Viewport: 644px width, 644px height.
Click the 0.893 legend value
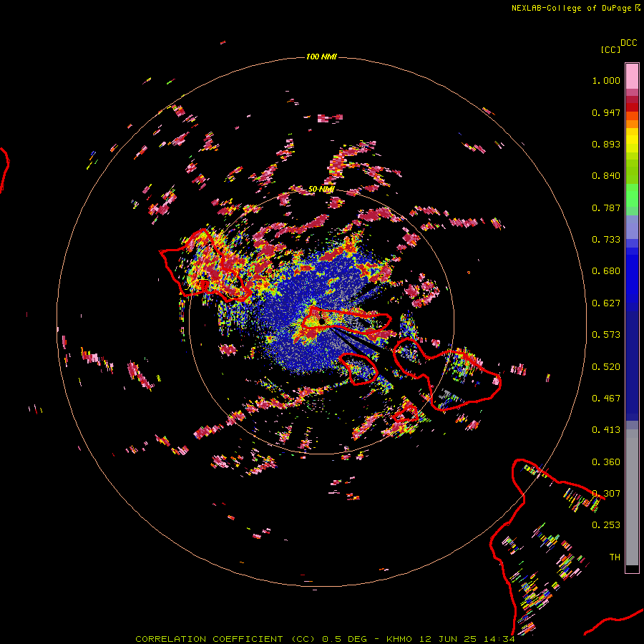(606, 144)
